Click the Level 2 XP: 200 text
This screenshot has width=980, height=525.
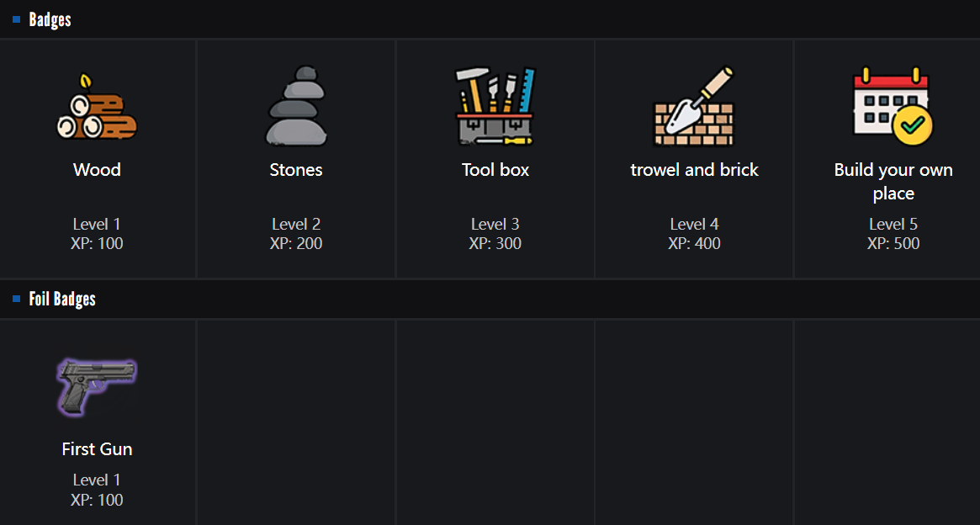point(296,234)
